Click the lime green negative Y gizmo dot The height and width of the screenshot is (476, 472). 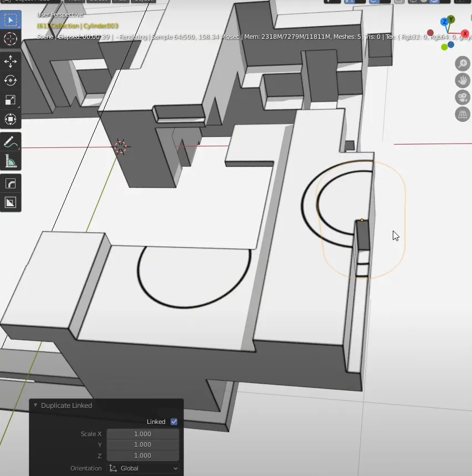tap(444, 47)
